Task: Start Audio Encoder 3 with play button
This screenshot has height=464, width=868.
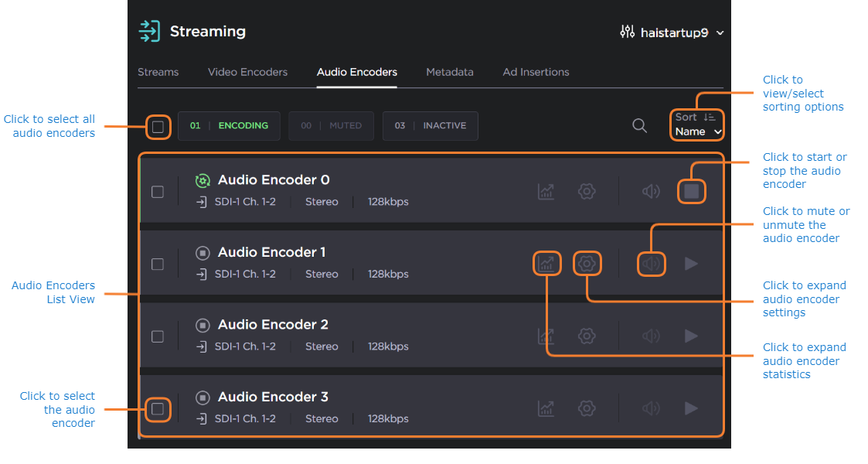Action: click(x=691, y=408)
